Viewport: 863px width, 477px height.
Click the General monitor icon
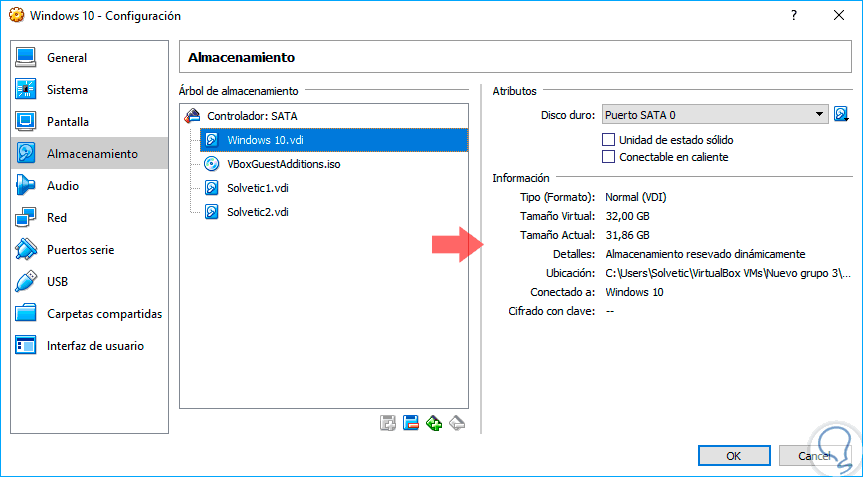click(25, 57)
